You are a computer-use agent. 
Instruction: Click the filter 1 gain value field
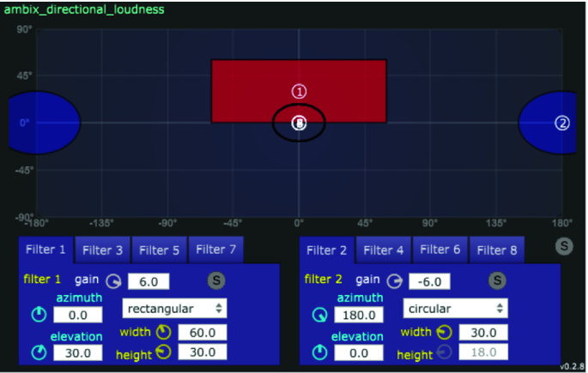click(148, 281)
